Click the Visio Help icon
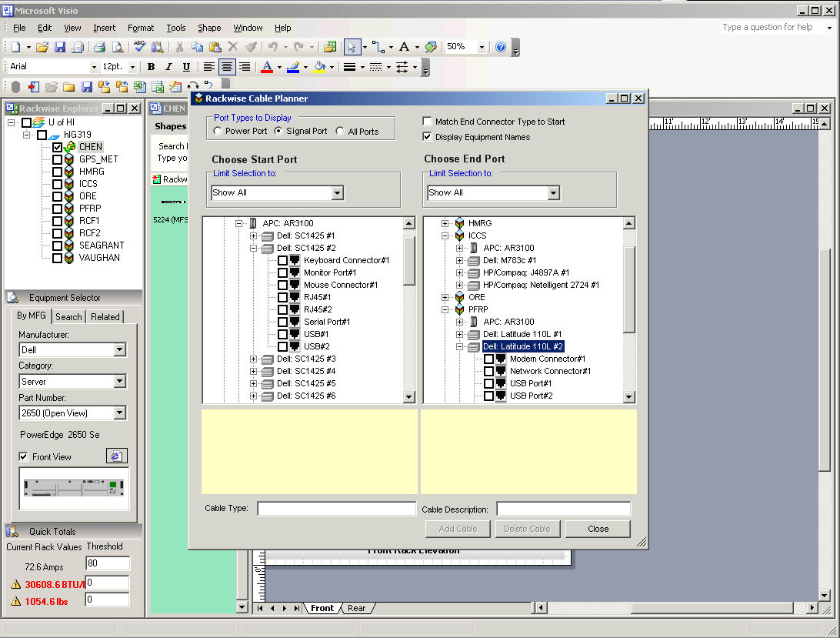 501,47
